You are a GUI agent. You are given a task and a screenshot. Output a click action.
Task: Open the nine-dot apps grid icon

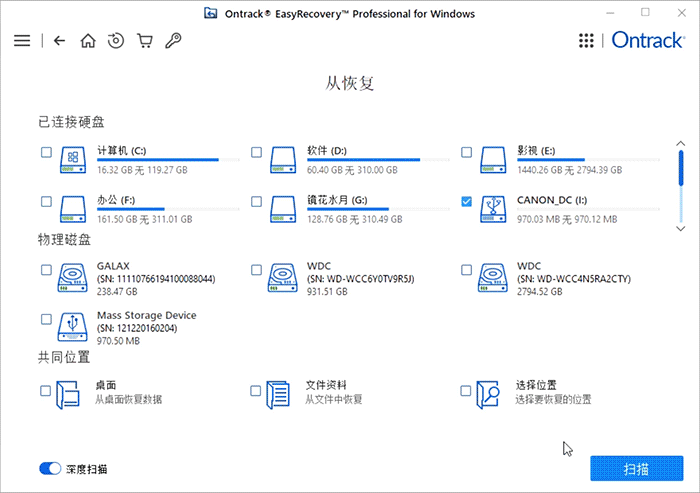point(586,41)
